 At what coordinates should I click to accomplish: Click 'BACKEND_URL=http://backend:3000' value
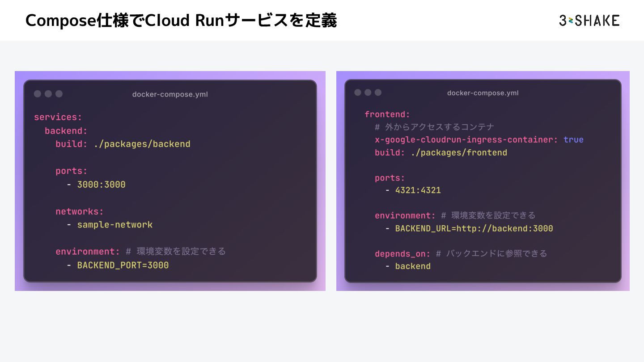474,229
